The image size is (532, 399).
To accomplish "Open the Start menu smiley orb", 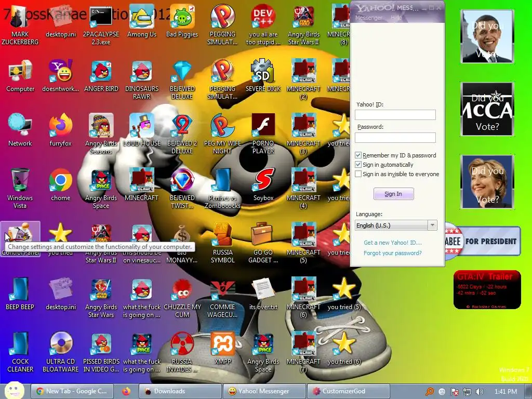I will 15,391.
